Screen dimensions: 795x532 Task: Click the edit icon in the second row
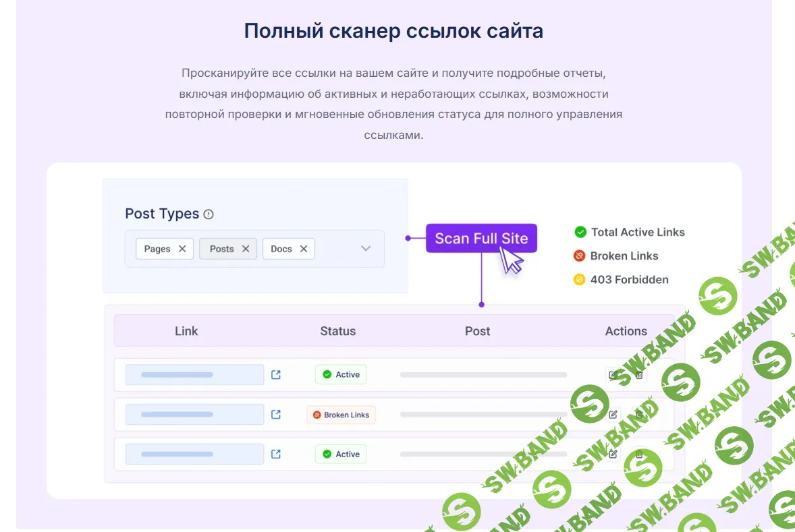click(x=613, y=415)
